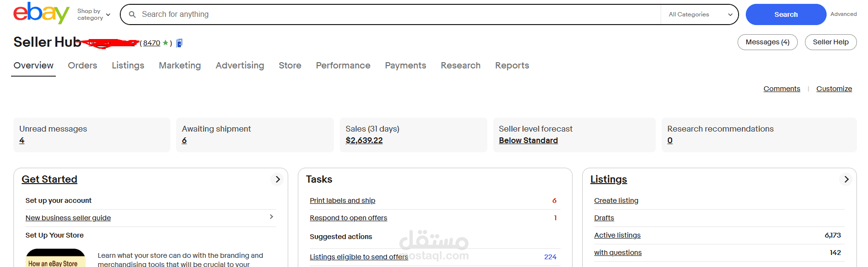Viewport: 868px width, 267px height.
Task: Click the red 6 print labels count
Action: 554,200
